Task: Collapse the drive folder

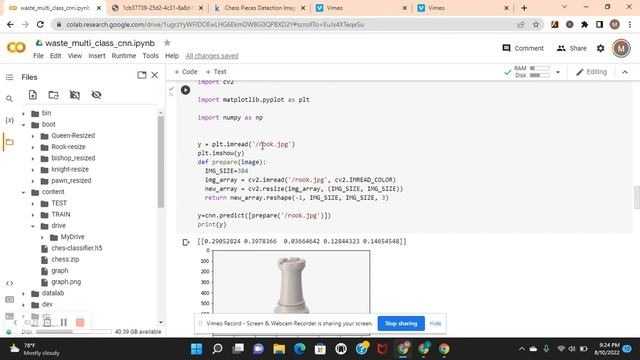Action: tap(33, 226)
